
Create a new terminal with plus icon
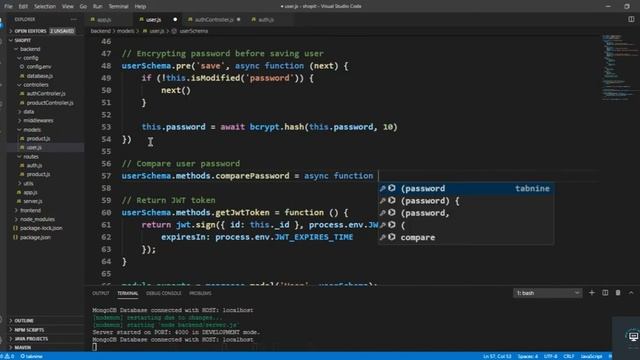click(591, 293)
